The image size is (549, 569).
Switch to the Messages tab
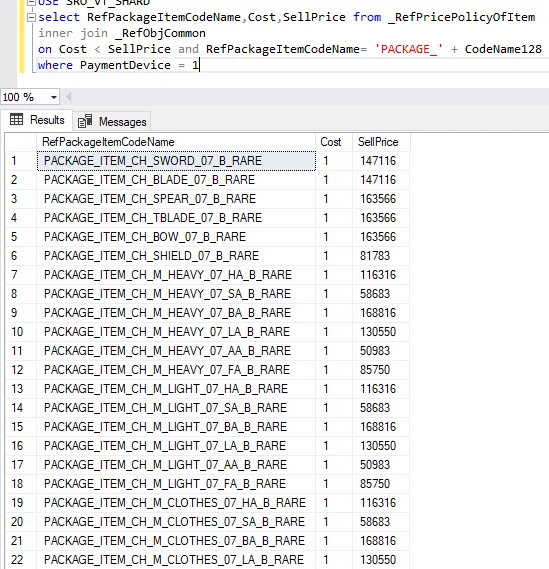112,122
